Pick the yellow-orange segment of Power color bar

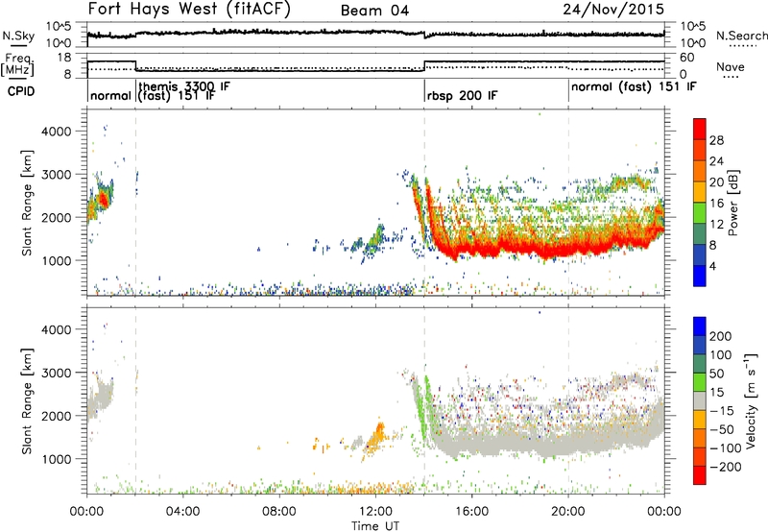coord(700,192)
